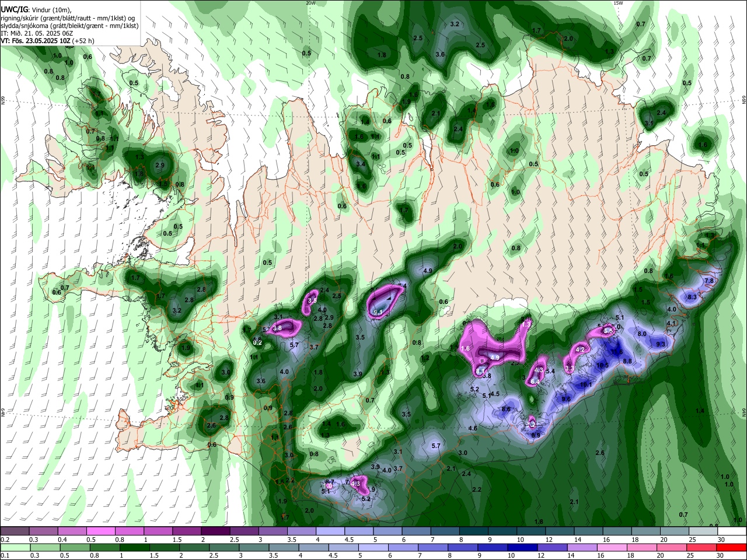Pick the bright magenta 0.5 swatch in the top legend
The height and width of the screenshot is (560, 747).
point(100,531)
